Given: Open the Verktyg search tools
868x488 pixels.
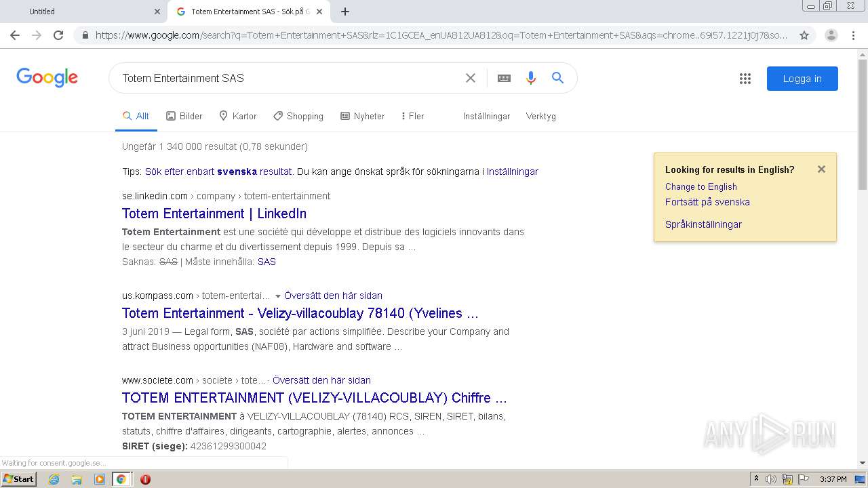Looking at the screenshot, I should 540,116.
